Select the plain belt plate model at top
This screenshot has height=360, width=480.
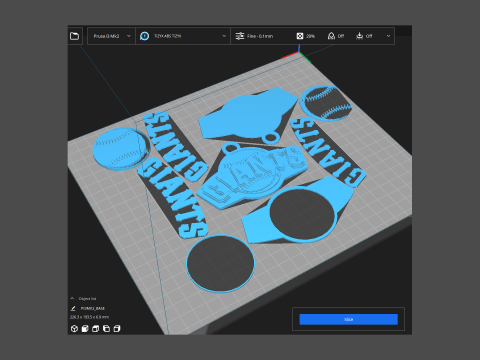pyautogui.click(x=248, y=115)
